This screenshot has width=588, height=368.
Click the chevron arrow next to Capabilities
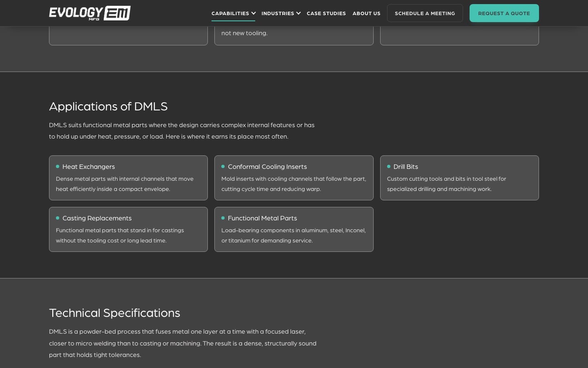click(254, 13)
